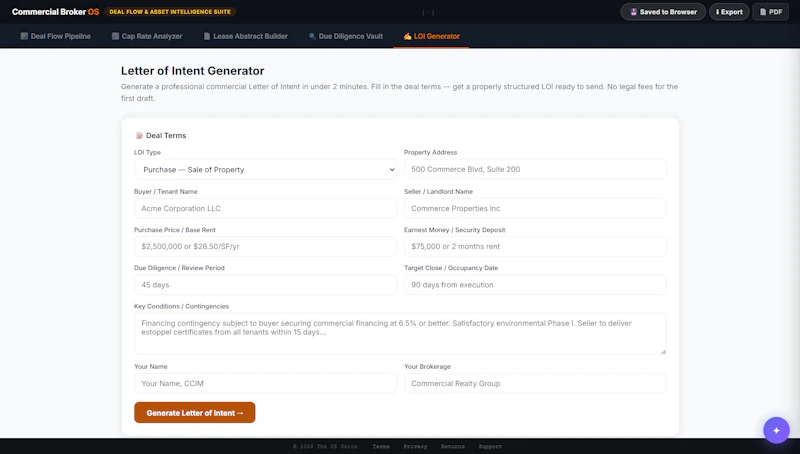Viewport: 800px width, 454px height.
Task: Open the Deal Flow Pipeline tab
Action: click(x=55, y=36)
